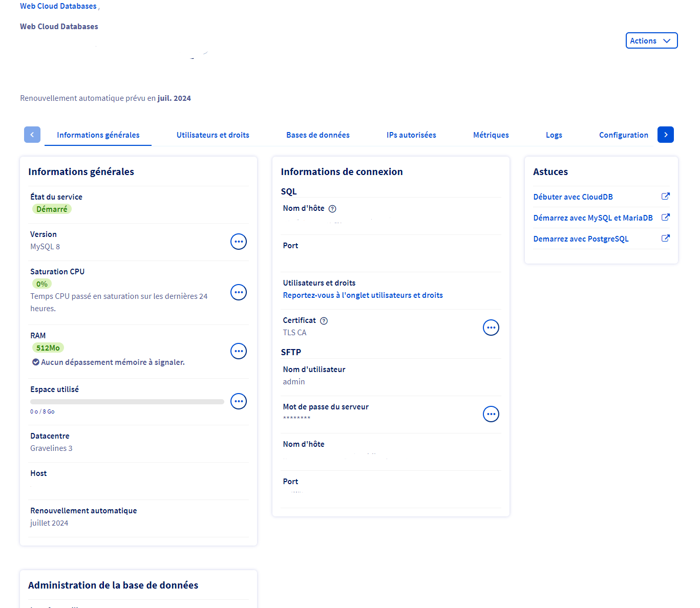This screenshot has height=608, width=700.
Task: Open Démarrez avec MySQL et MariaDB guide
Action: [592, 218]
